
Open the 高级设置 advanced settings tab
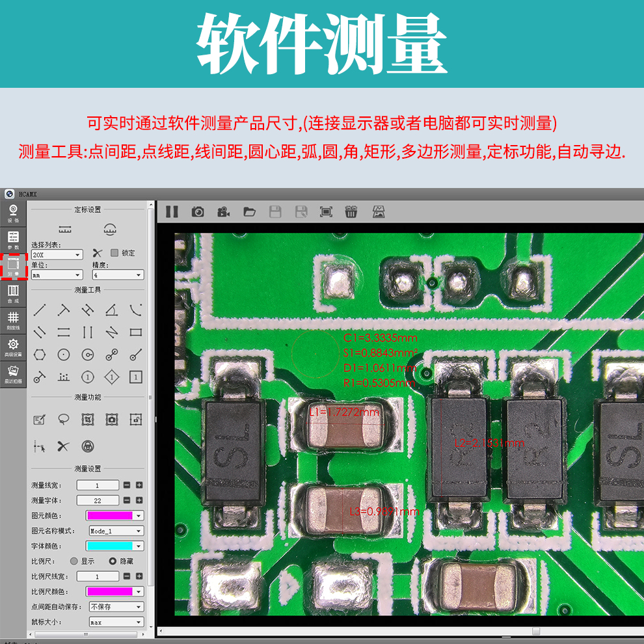[13, 347]
